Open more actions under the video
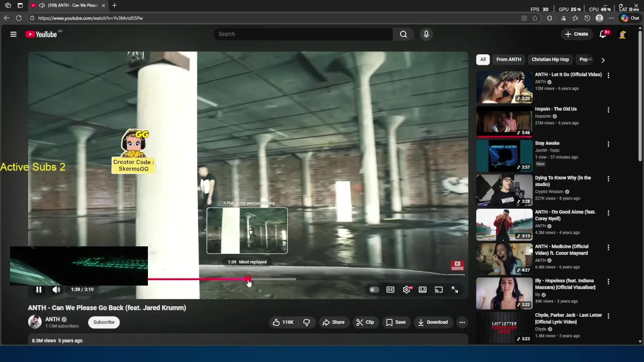The image size is (644, 362). point(462,322)
